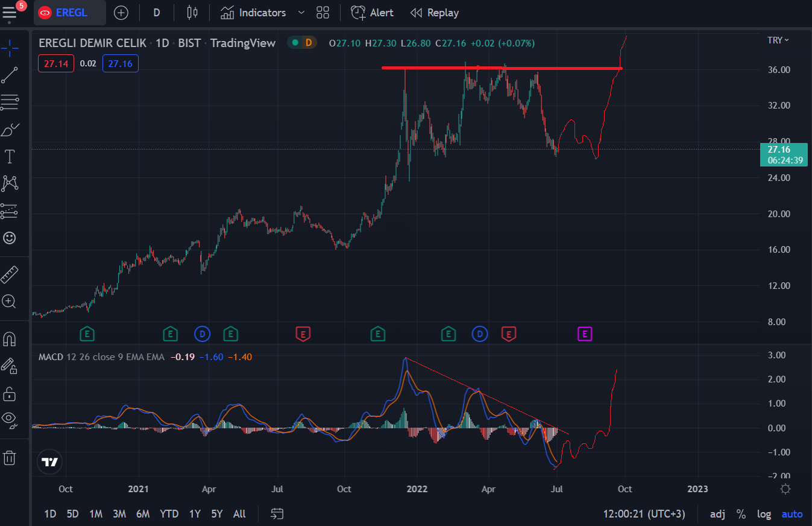This screenshot has width=812, height=526.
Task: Change the D chart interval
Action: coord(157,13)
